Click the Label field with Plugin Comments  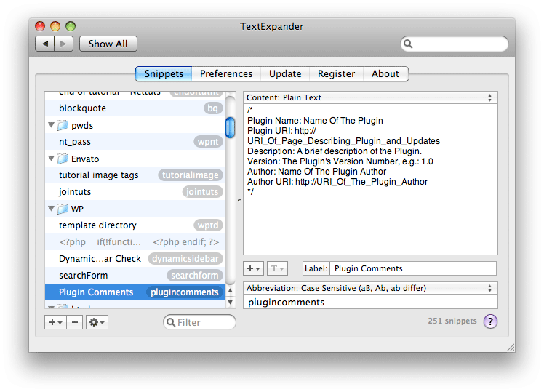413,268
